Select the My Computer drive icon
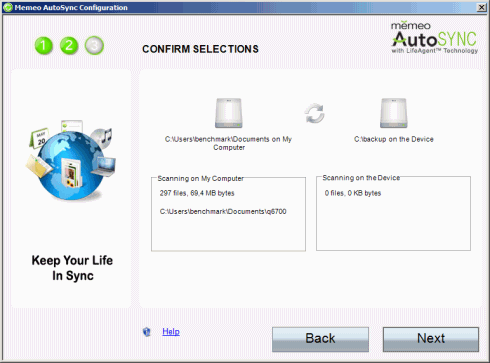 [x=228, y=113]
